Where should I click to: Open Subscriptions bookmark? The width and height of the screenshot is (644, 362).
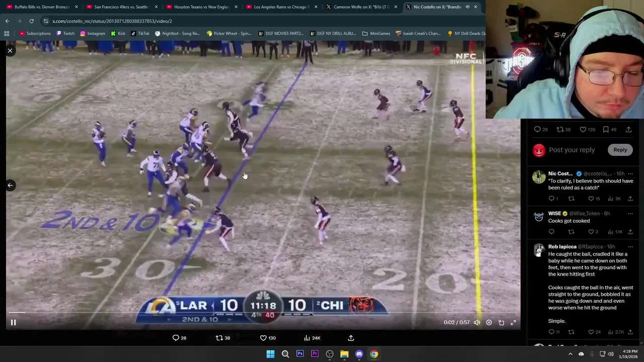coord(35,34)
